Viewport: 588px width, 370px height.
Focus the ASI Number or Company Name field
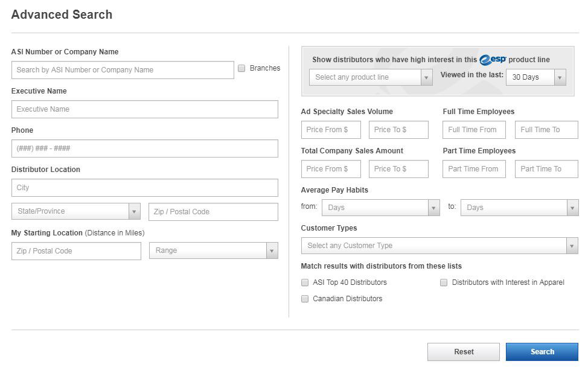(123, 70)
